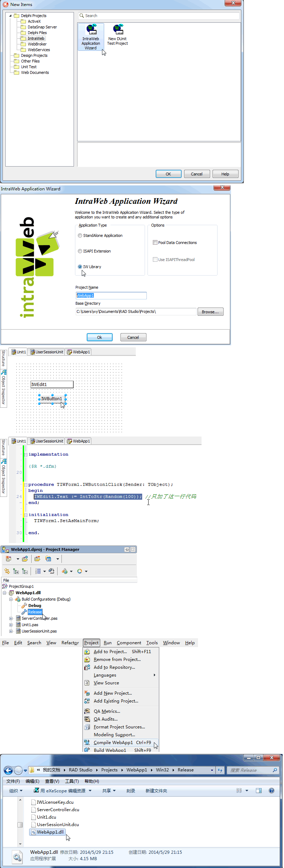Toggle the Explorer preview pane icon

tap(259, 791)
